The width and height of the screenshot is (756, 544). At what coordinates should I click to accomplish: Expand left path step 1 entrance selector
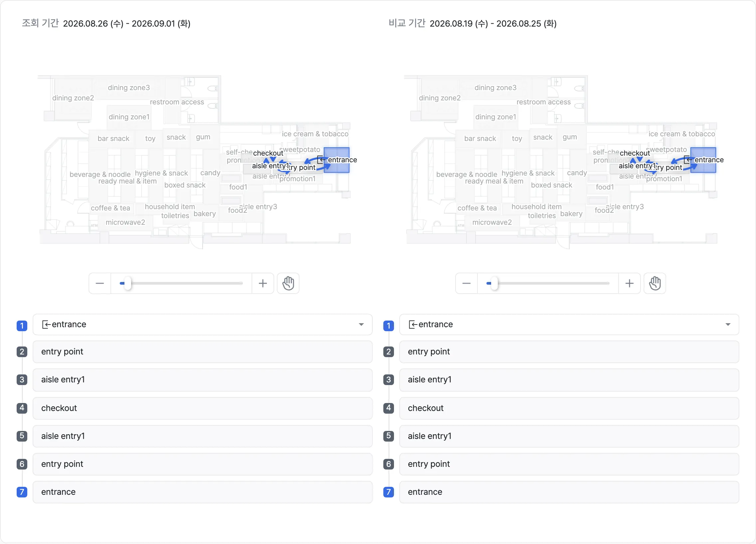click(x=202, y=325)
